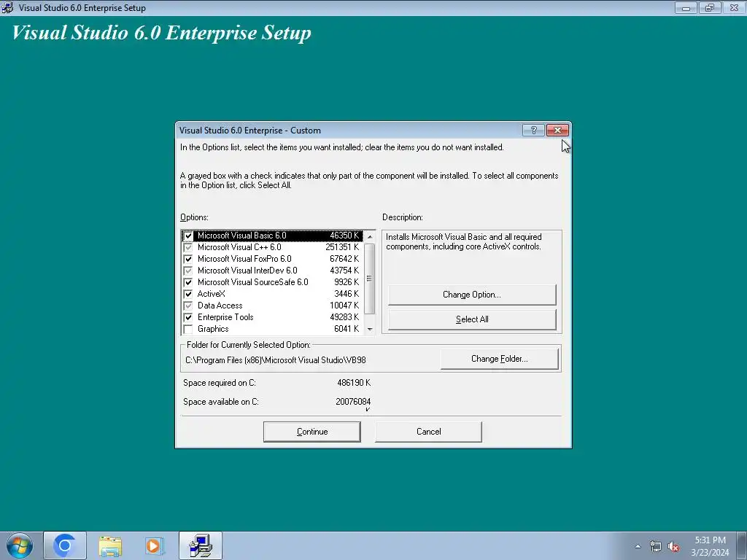Show hidden system tray icons arrow
The height and width of the screenshot is (560, 747).
pos(638,547)
